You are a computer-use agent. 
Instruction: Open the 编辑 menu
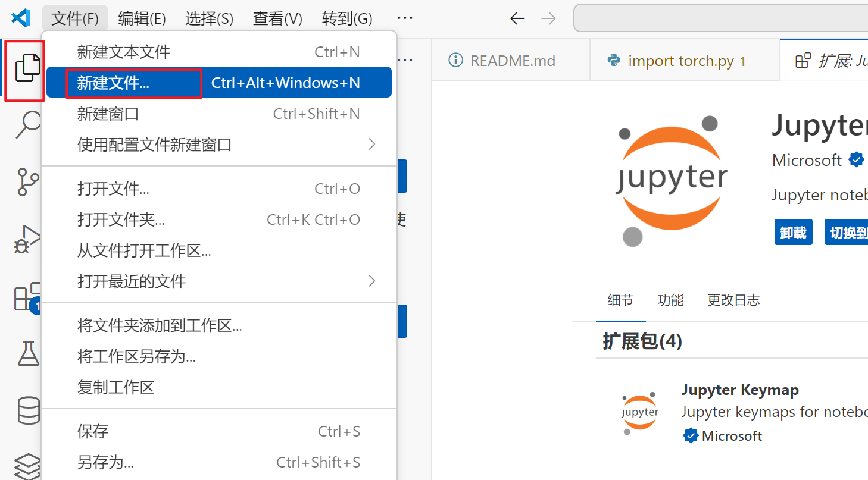click(142, 18)
